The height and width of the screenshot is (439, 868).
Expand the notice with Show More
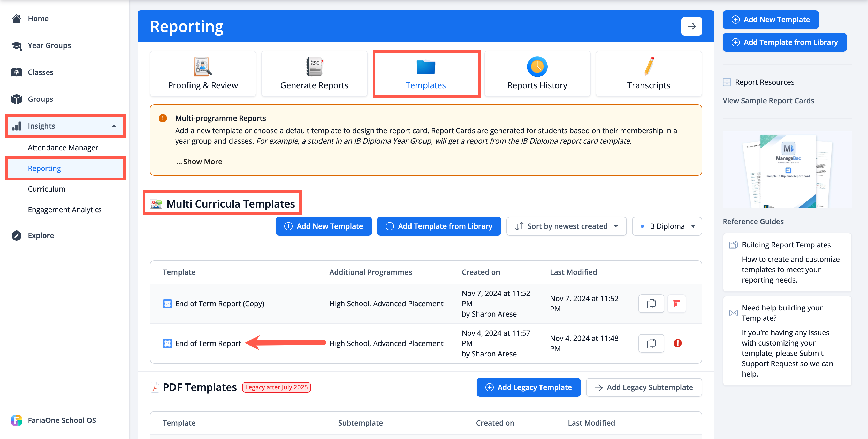[202, 162]
